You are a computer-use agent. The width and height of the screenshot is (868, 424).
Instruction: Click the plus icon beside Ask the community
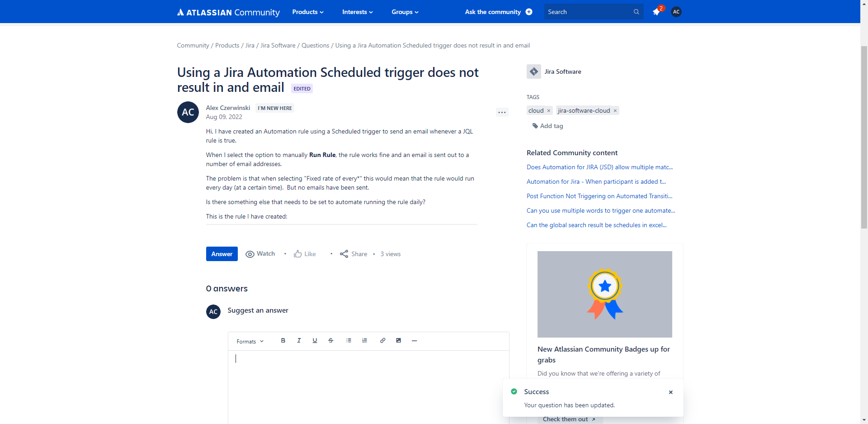coord(529,12)
